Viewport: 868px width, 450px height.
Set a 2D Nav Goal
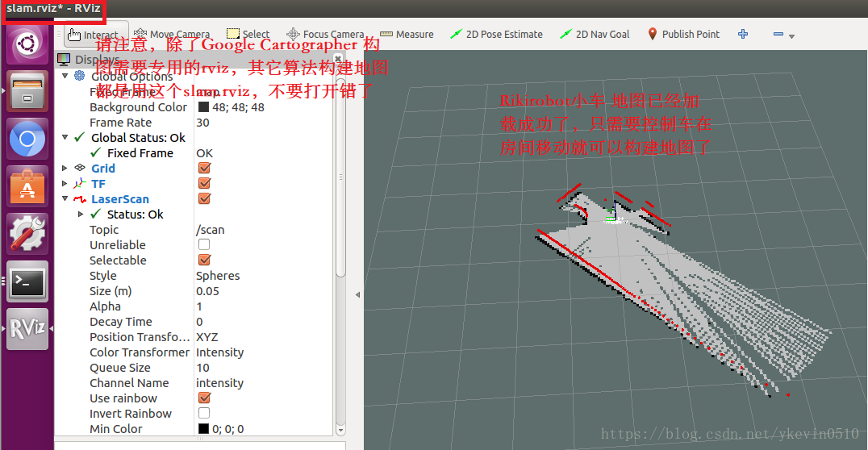594,35
